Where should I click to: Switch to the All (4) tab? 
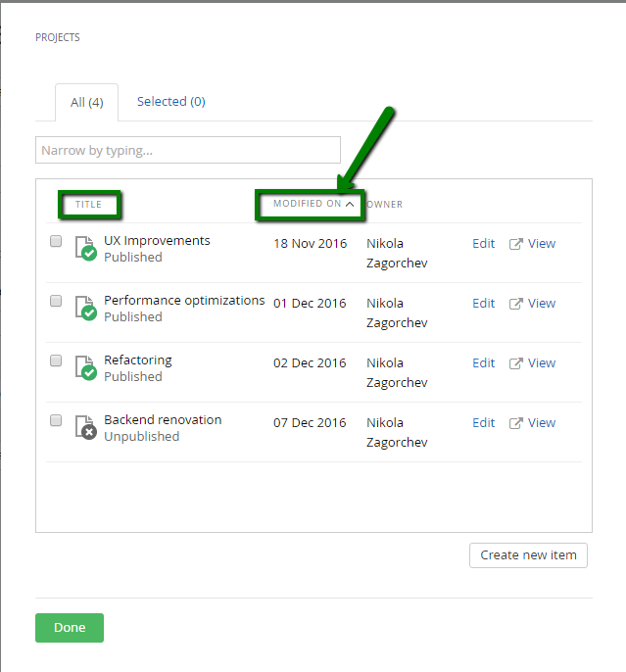coord(86,103)
